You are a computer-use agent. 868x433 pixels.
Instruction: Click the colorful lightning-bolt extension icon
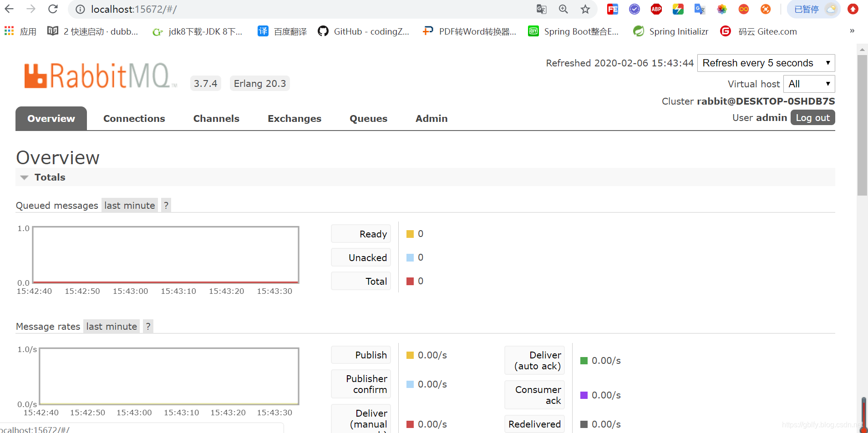[678, 9]
